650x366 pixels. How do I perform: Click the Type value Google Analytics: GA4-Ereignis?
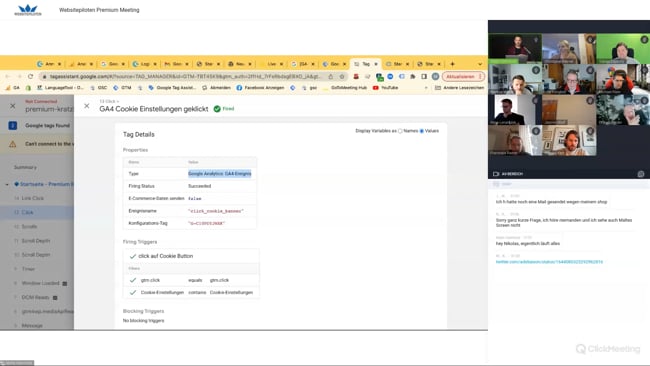pyautogui.click(x=220, y=174)
